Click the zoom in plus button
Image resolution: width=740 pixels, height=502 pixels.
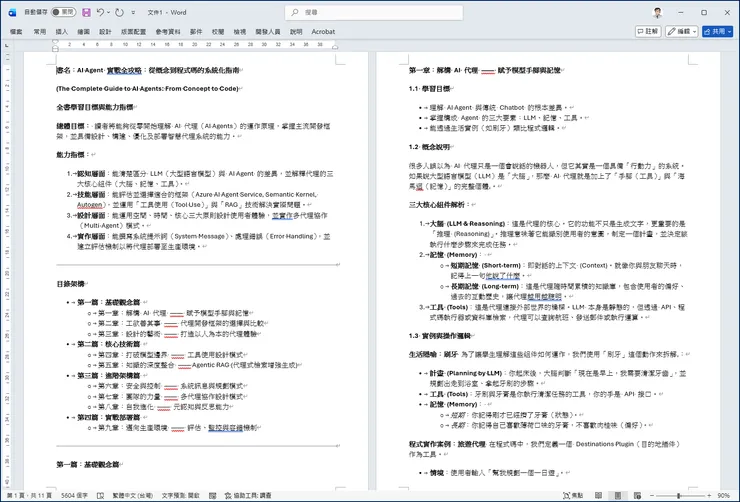(x=709, y=495)
